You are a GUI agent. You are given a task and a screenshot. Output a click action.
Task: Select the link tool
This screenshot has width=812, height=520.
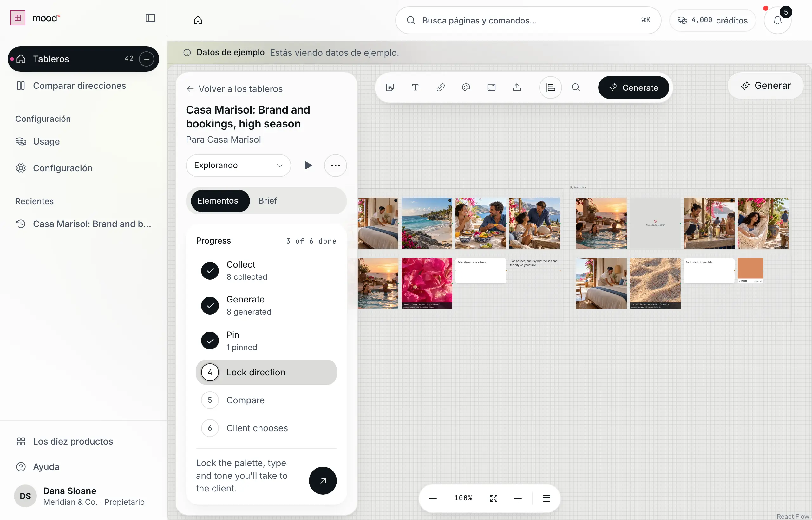[x=441, y=88]
